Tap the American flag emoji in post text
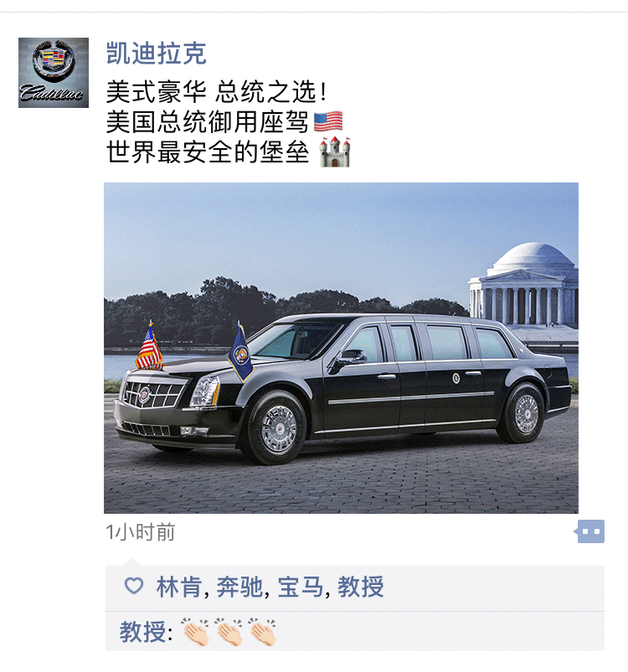This screenshot has width=628, height=672. pos(328,121)
